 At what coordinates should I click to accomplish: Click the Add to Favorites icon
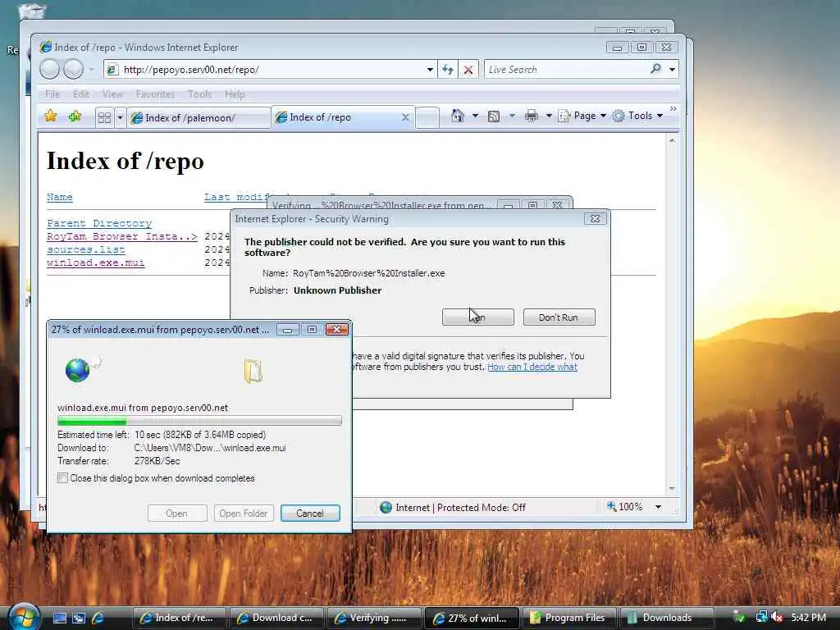[x=75, y=116]
